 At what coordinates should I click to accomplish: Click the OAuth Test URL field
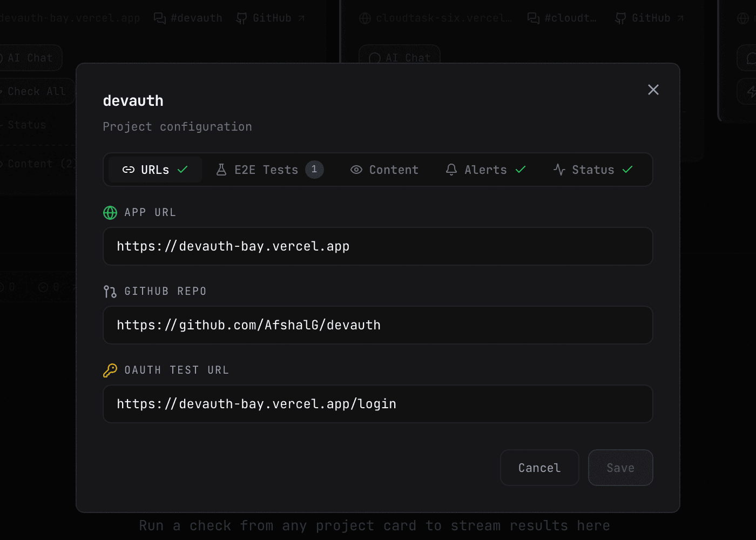pos(378,404)
